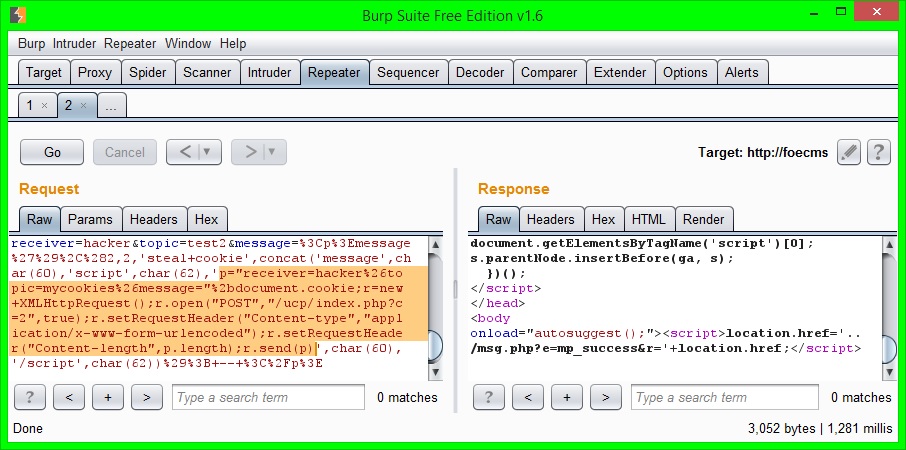Click response search next match button
Image resolution: width=906 pixels, height=450 pixels.
tap(606, 397)
